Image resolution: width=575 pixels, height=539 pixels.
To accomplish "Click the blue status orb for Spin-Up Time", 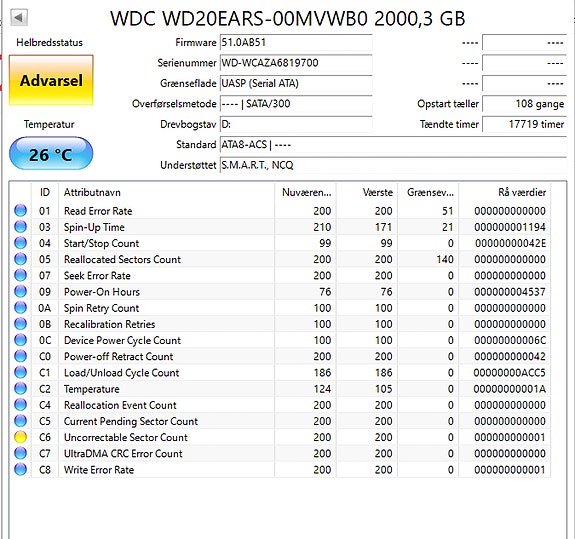I will coord(21,227).
